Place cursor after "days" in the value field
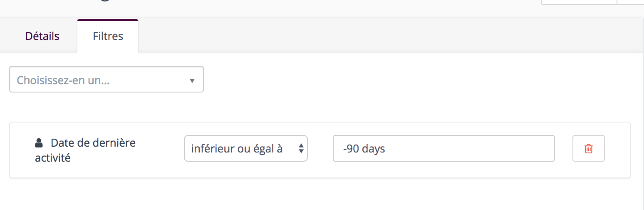Screen dimensions: 644x210 click(386, 148)
